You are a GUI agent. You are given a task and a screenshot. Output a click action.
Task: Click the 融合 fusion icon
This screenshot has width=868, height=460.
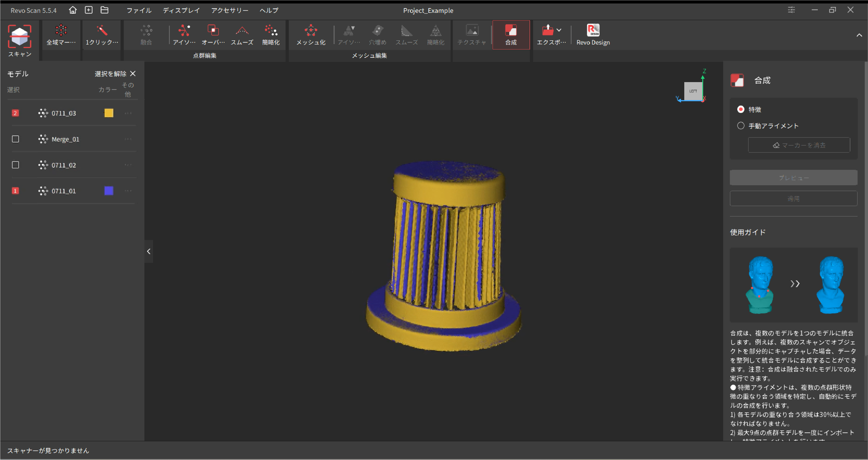point(146,34)
